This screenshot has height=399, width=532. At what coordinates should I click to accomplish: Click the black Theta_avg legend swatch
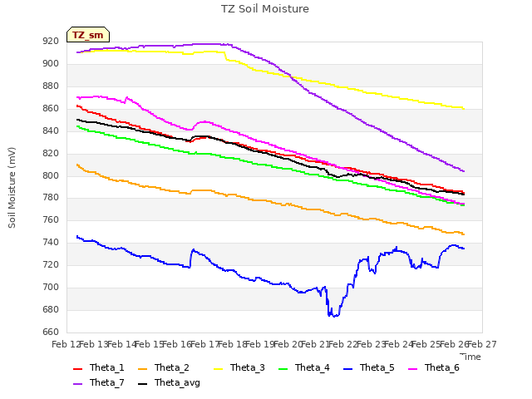pyautogui.click(x=142, y=384)
